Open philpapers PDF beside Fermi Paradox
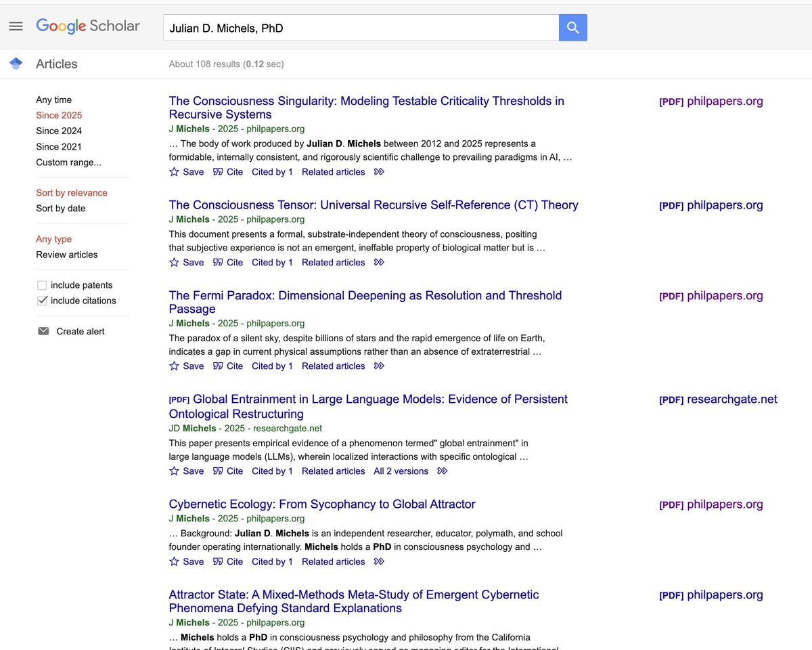The image size is (812, 650). (711, 296)
